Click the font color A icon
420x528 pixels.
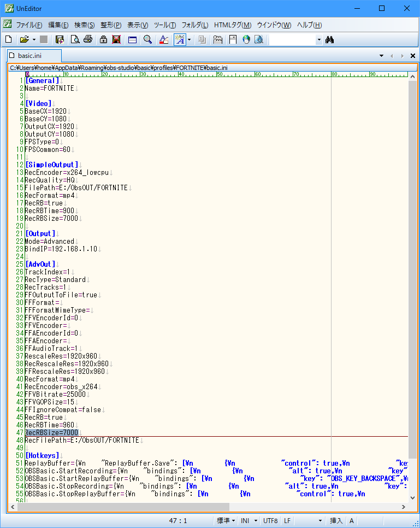tap(164, 39)
